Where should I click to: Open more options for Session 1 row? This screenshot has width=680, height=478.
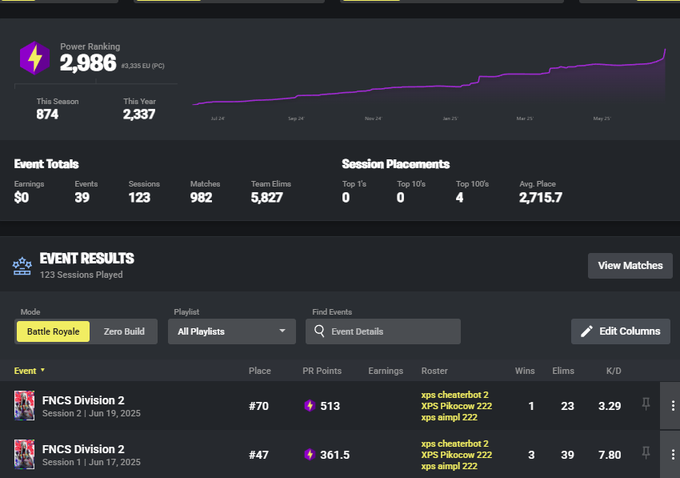tap(672, 455)
